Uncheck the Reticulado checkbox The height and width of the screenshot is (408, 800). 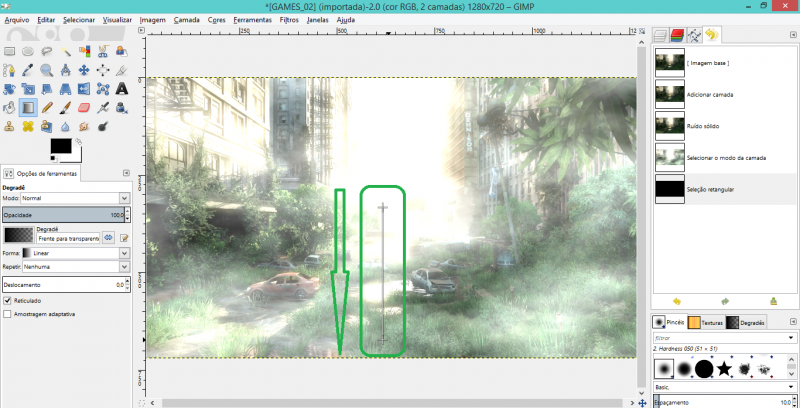pos(8,299)
